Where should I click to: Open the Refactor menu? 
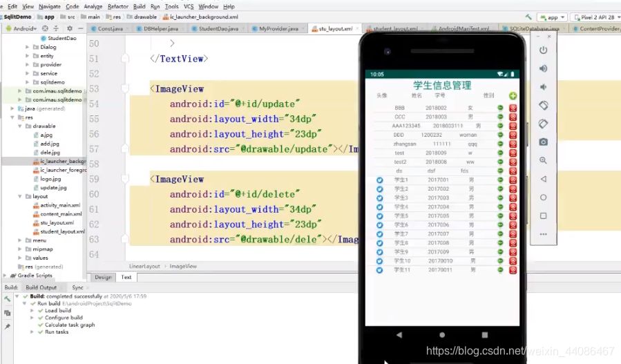coord(117,6)
